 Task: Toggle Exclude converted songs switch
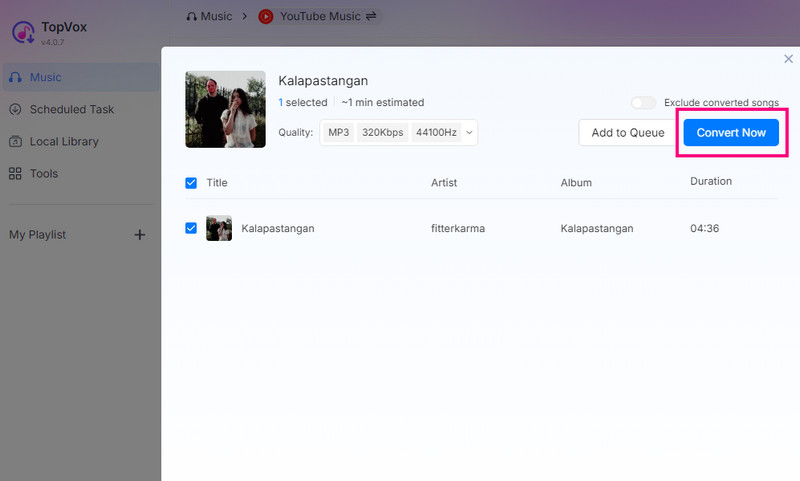[x=643, y=103]
